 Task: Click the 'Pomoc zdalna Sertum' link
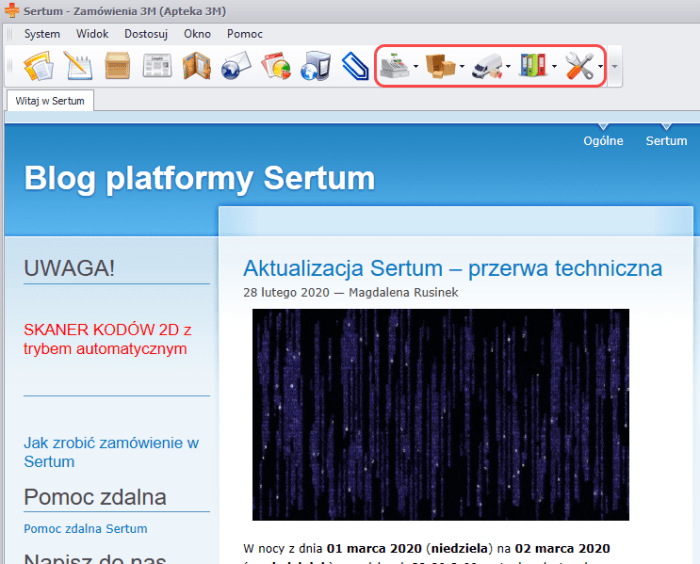[85, 529]
